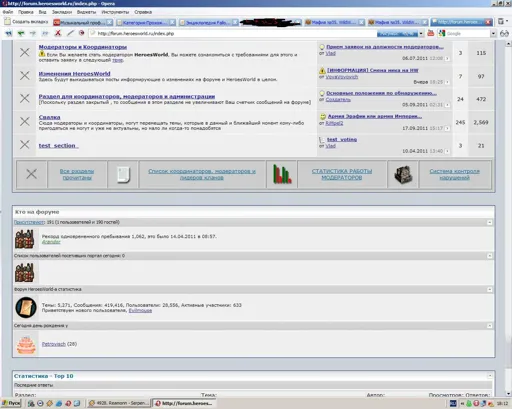This screenshot has width=512, height=409.
Task: Click the binoculars icon beside the search box
Action: click(x=504, y=33)
